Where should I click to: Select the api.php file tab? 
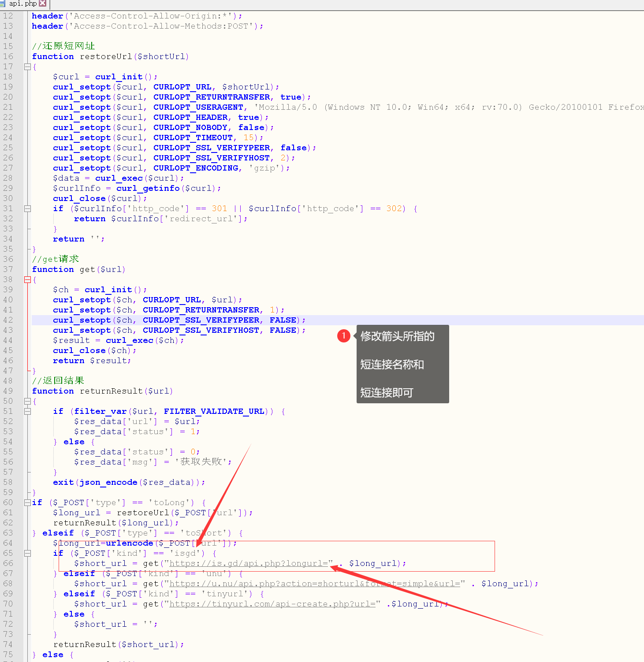22,4
